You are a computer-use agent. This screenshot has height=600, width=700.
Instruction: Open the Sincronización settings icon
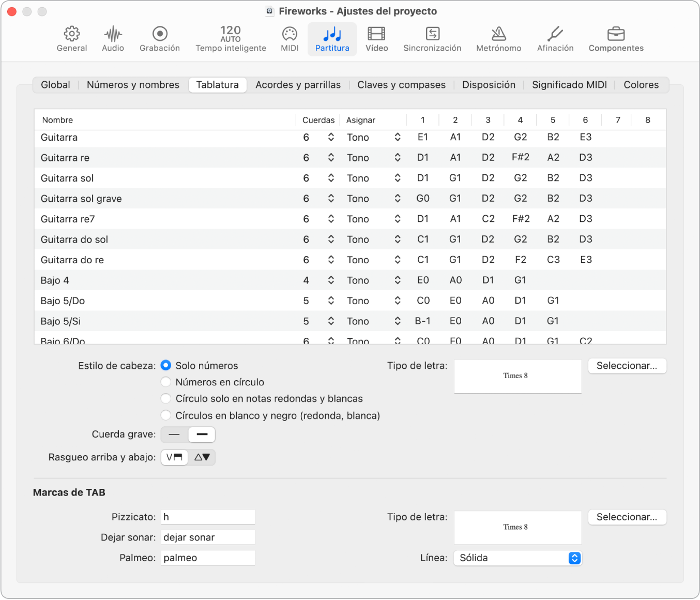432,39
